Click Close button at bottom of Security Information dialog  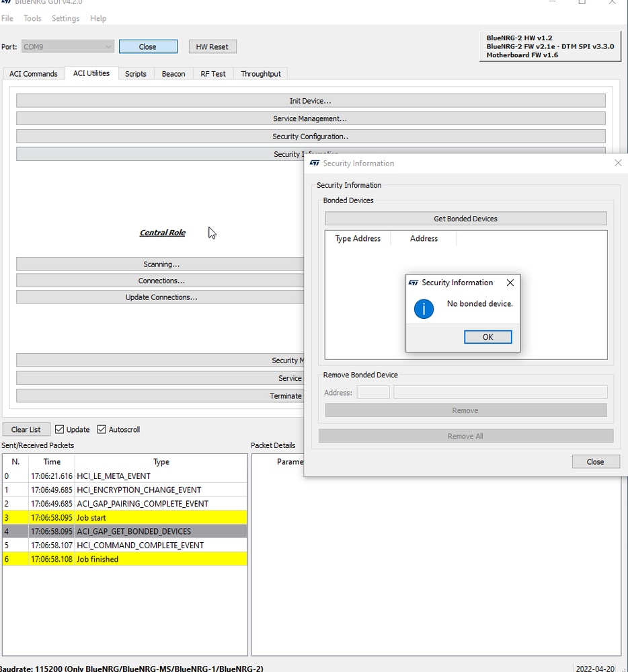click(x=596, y=462)
